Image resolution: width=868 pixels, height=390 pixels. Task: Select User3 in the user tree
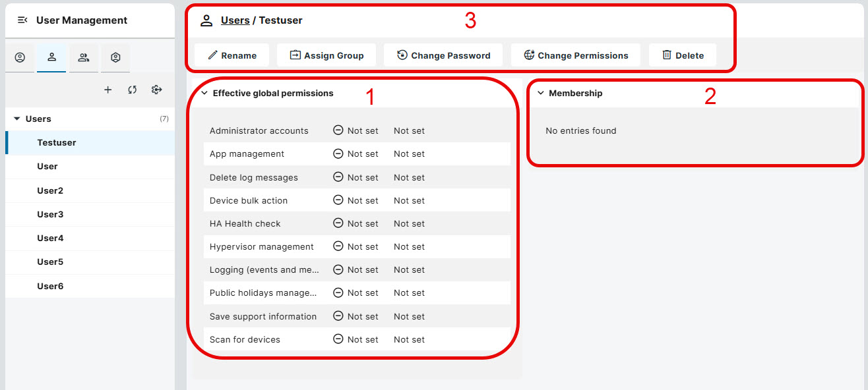(50, 214)
